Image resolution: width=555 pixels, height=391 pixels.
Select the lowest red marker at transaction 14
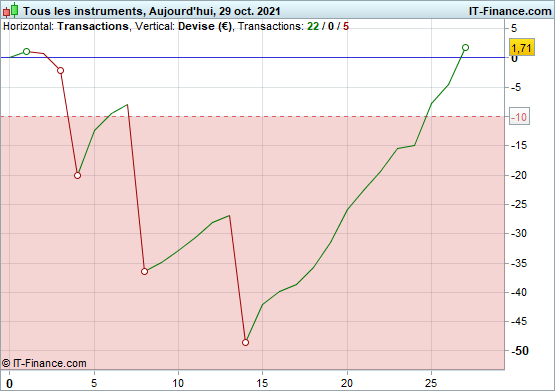(246, 343)
